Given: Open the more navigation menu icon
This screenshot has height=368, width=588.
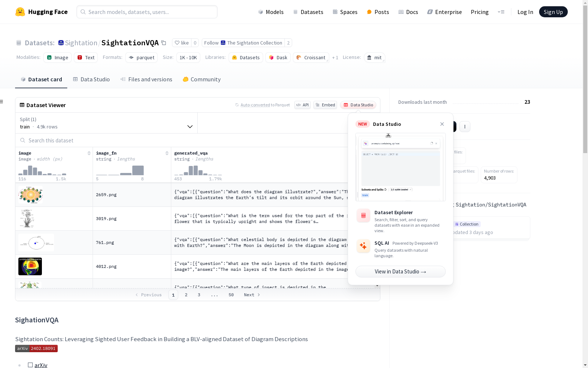Looking at the screenshot, I should pos(501,12).
